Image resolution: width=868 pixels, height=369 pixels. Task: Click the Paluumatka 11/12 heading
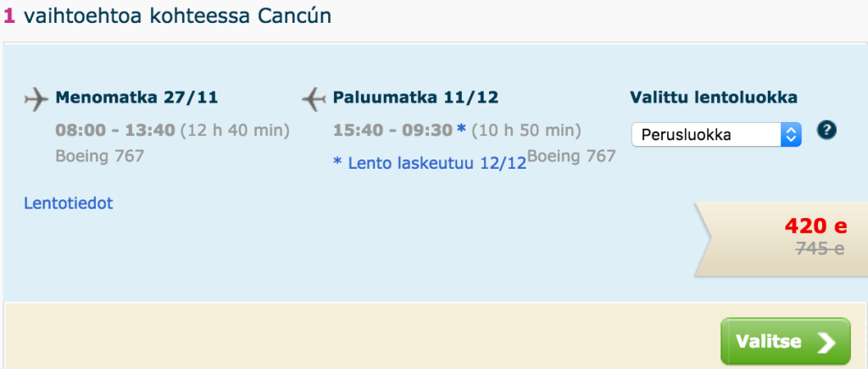click(x=415, y=98)
